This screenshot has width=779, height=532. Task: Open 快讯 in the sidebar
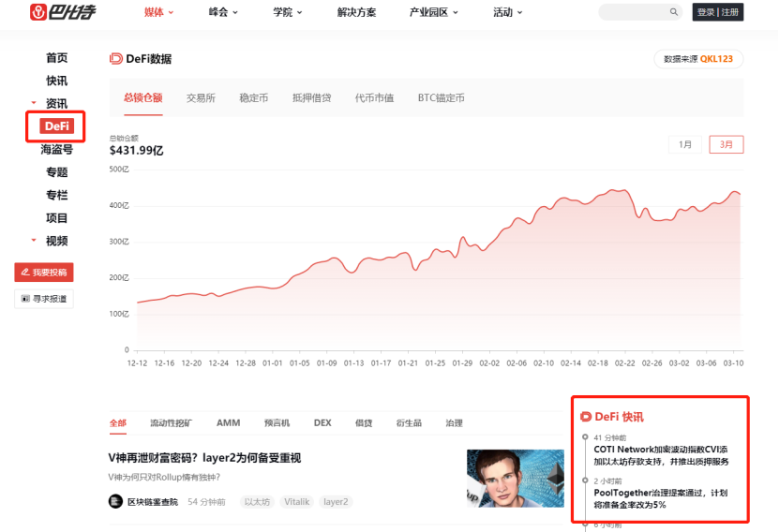[x=56, y=81]
